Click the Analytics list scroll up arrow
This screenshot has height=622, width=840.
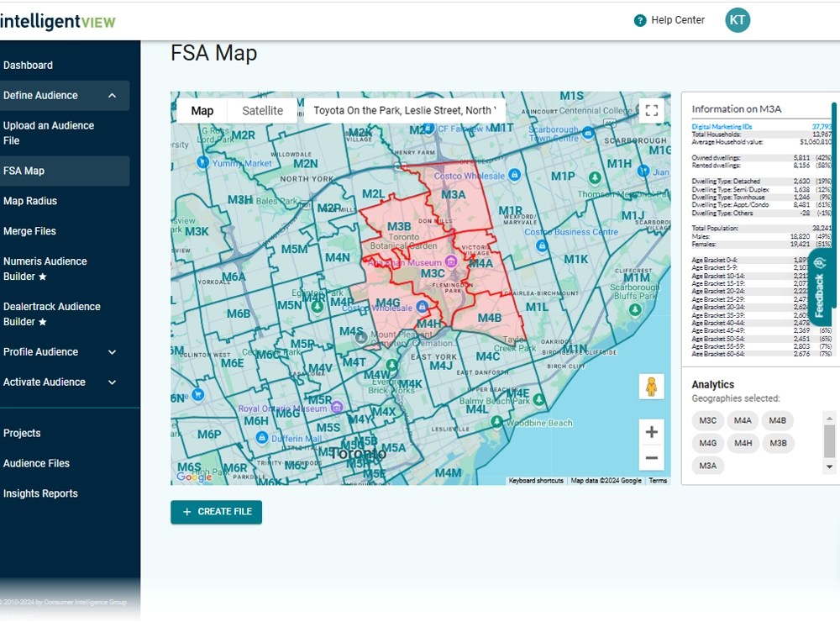[x=829, y=418]
